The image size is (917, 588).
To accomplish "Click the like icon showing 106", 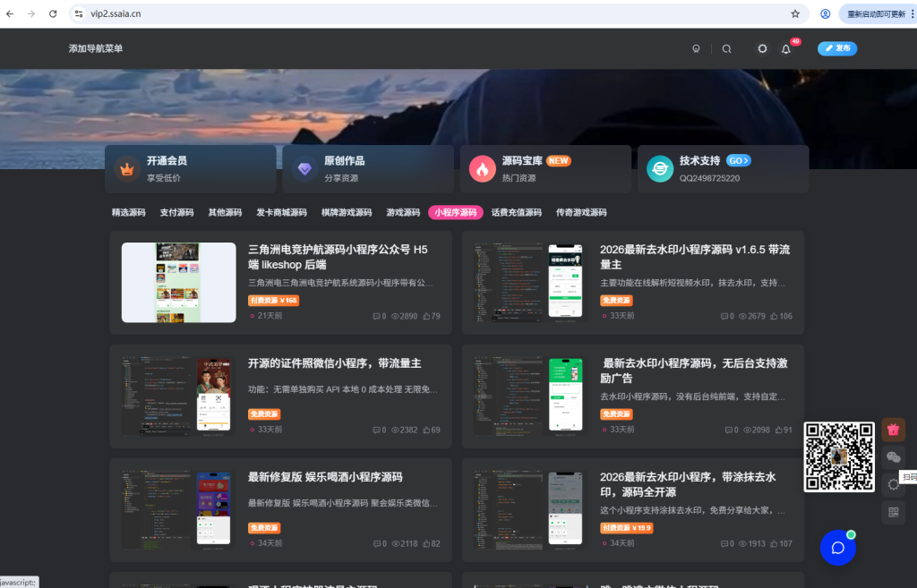I will click(x=774, y=316).
